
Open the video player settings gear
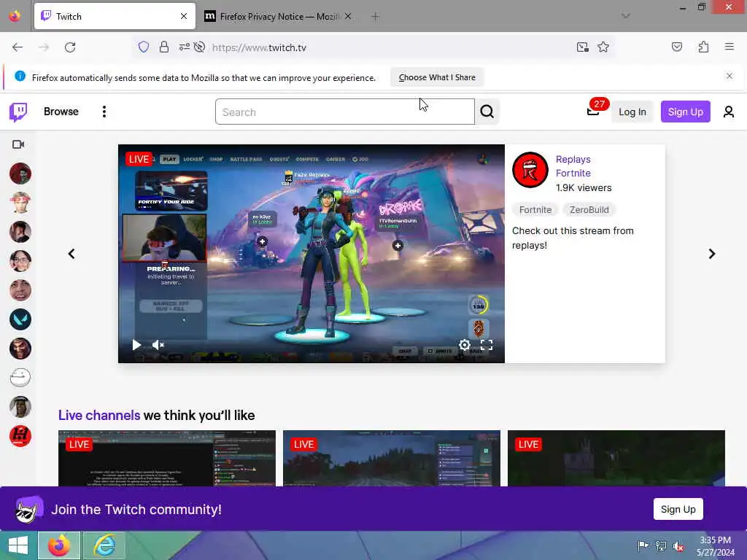[465, 345]
